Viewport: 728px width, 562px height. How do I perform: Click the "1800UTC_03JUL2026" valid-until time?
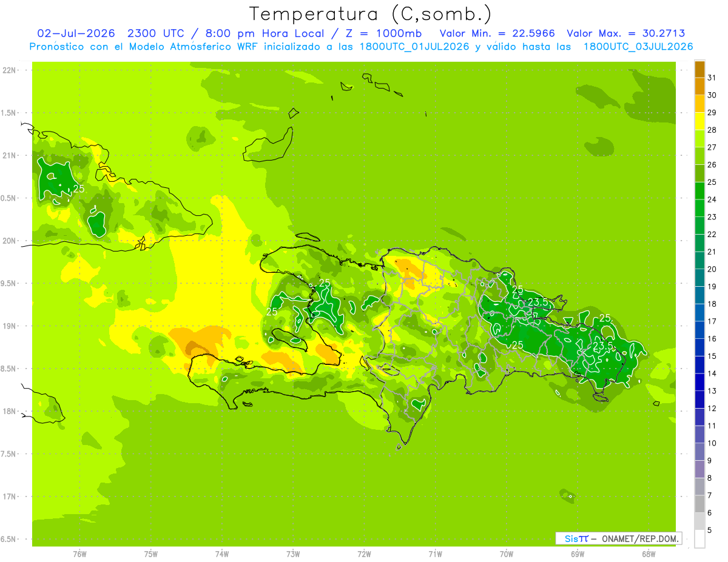coord(638,47)
